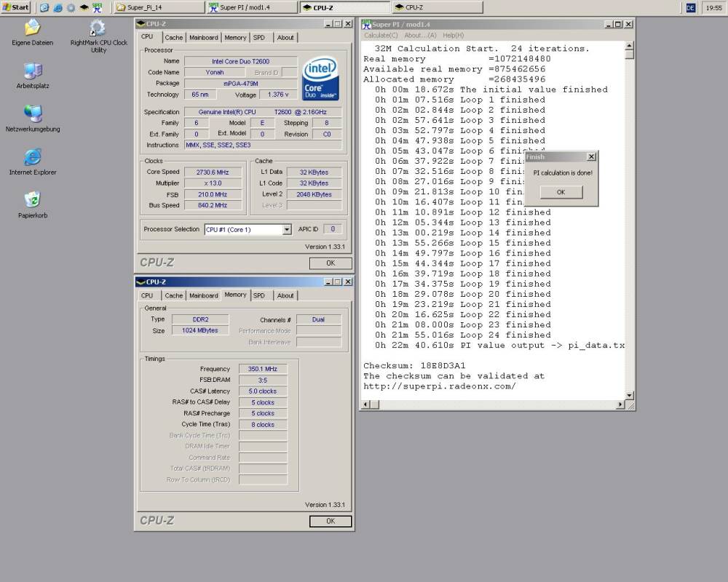Click Super PI horizontal scrollbar right arrow

[620, 404]
